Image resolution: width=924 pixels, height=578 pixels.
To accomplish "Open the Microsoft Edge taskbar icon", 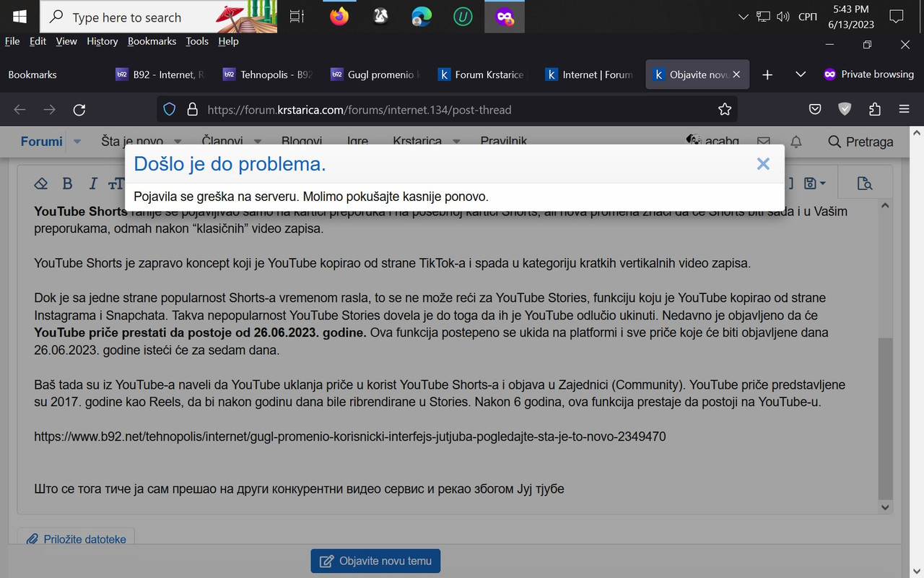I will pos(421,17).
